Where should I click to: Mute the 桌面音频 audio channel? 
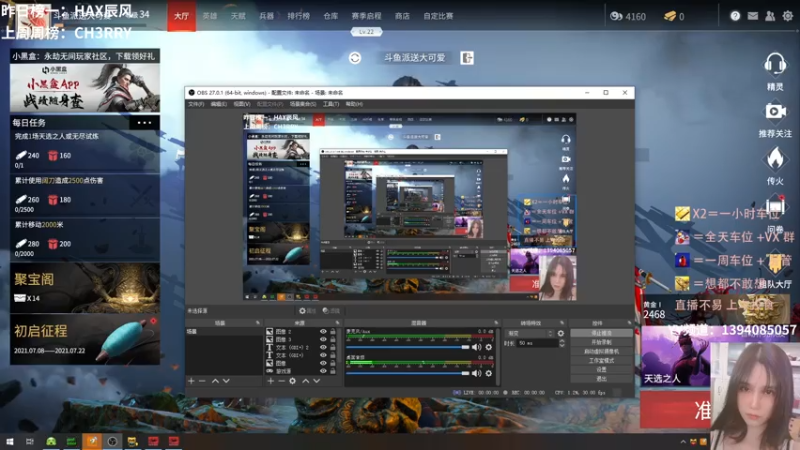477,373
